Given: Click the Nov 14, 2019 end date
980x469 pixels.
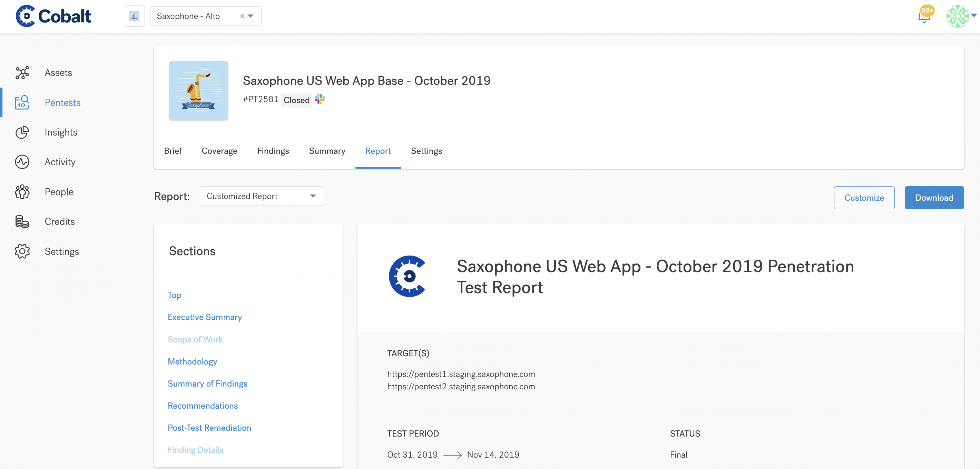Looking at the screenshot, I should pos(493,455).
